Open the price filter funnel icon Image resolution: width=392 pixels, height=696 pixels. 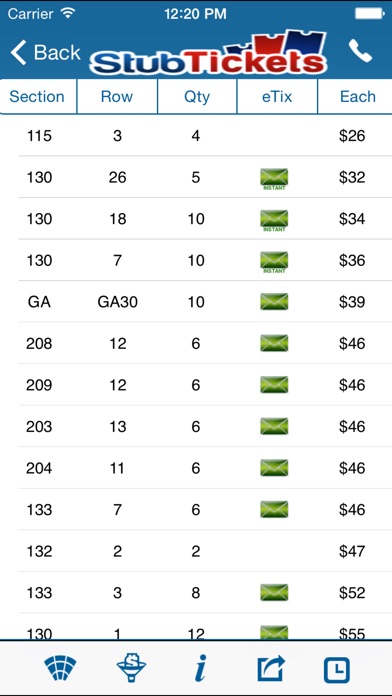pyautogui.click(x=131, y=669)
